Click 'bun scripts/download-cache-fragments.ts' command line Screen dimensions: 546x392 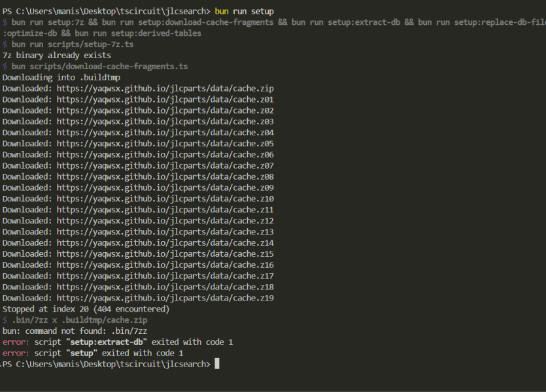pos(99,66)
